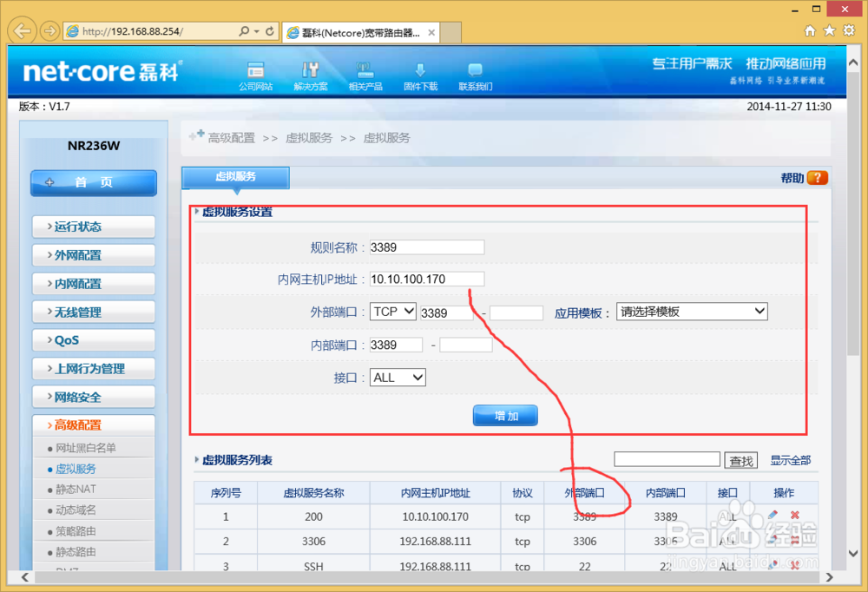This screenshot has height=592, width=868.
Task: Collapse the 高级配置 menu
Action: [94, 425]
